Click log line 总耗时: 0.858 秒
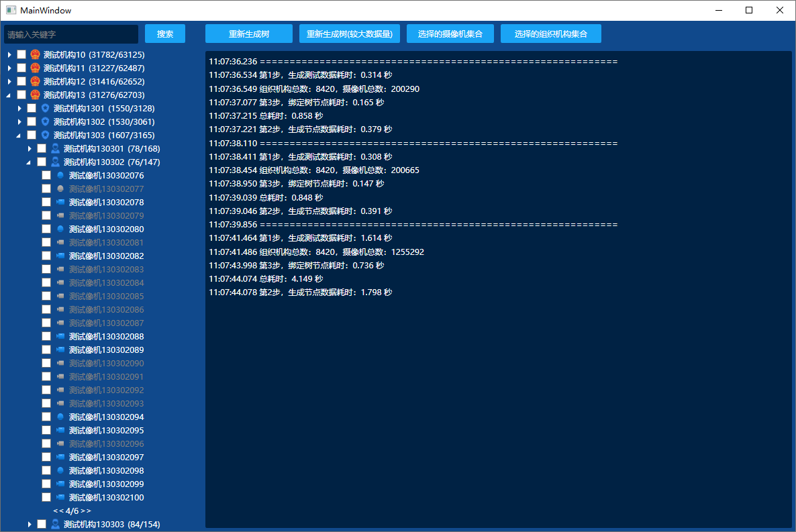Viewport: 796px width, 532px height. [266, 116]
